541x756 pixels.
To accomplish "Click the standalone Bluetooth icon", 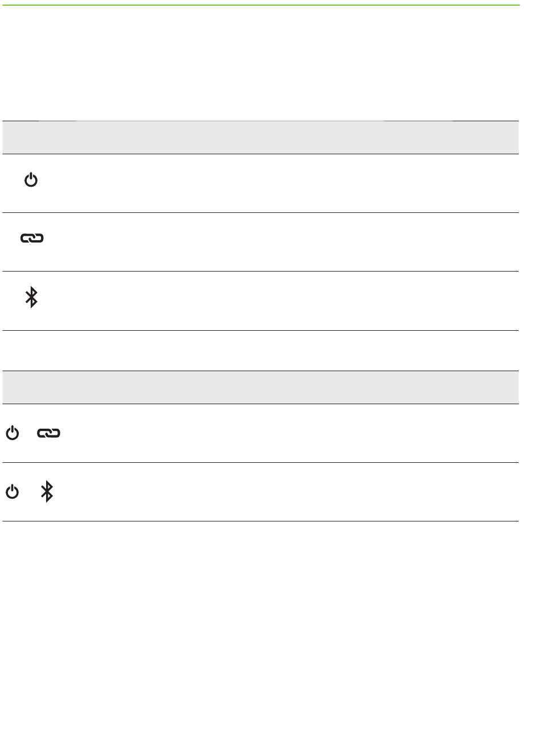I will tap(31, 297).
